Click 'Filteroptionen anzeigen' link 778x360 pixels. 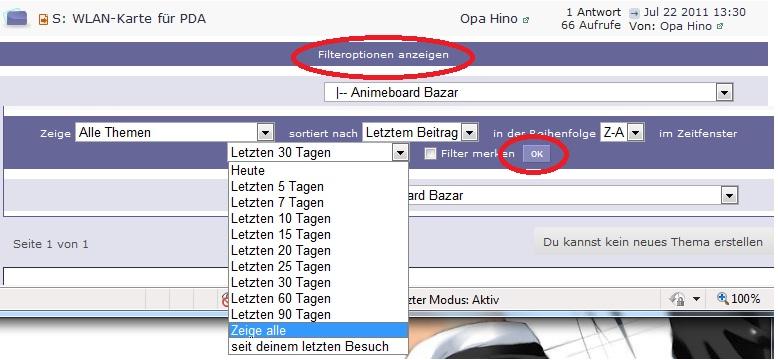pos(384,55)
